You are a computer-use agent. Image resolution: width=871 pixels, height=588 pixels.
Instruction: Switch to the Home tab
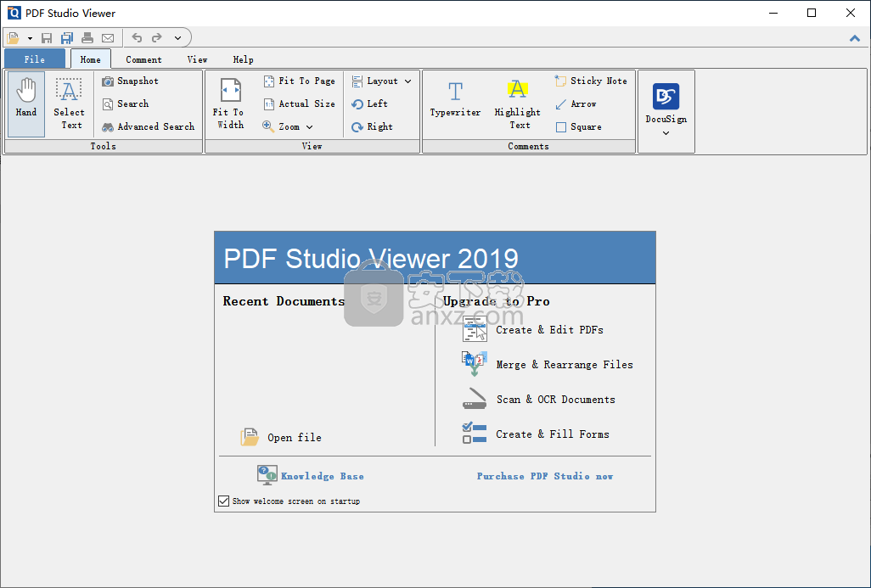point(91,59)
